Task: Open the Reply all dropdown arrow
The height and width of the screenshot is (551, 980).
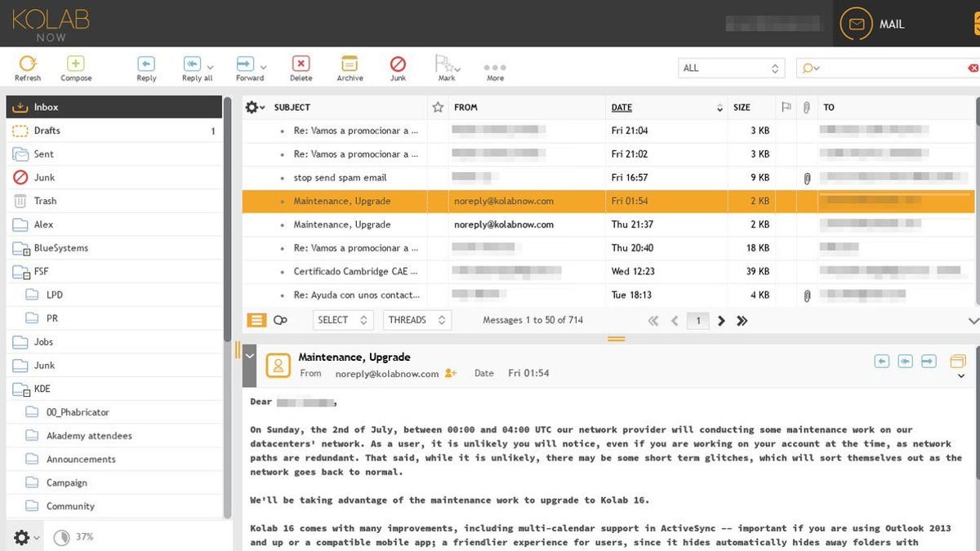Action: pyautogui.click(x=211, y=68)
